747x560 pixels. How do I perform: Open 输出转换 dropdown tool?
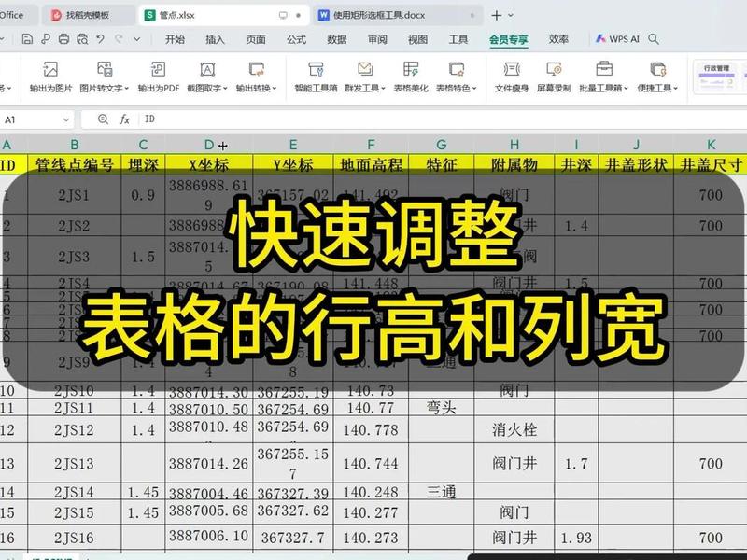tap(256, 77)
